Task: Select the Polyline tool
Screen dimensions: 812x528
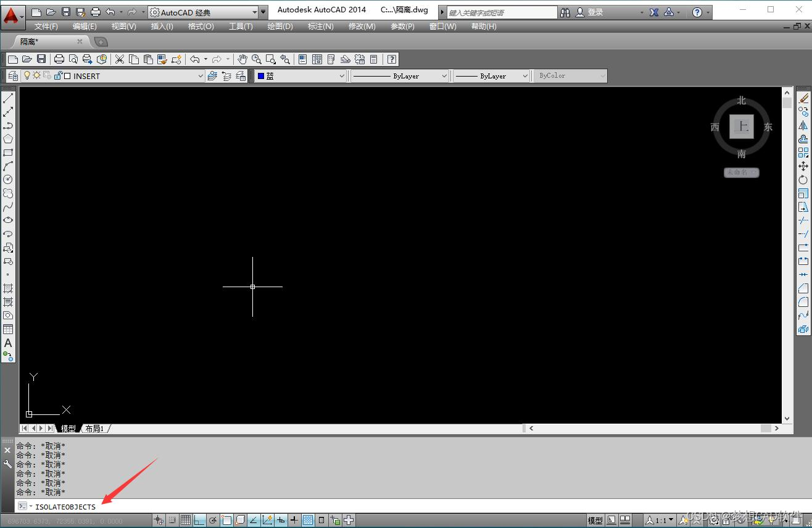Action: 8,125
